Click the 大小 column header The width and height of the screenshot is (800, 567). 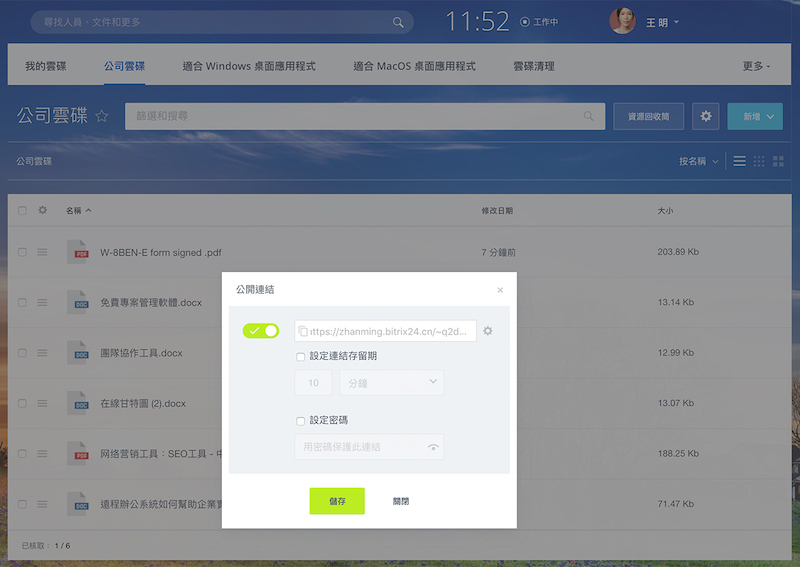(665, 210)
